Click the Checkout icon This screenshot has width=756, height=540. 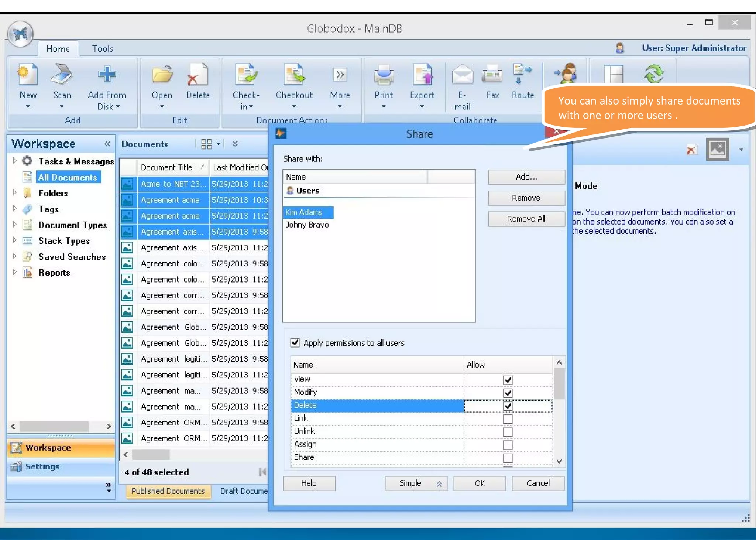pos(294,75)
